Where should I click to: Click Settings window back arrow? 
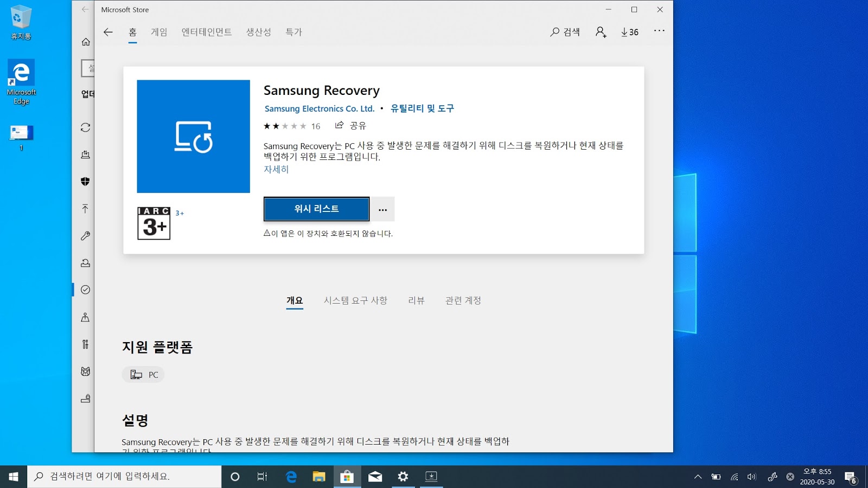click(85, 9)
